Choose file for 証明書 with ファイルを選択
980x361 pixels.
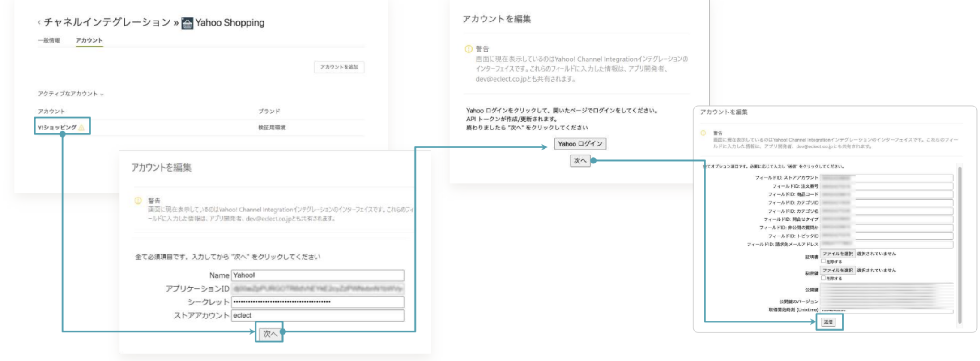click(838, 254)
